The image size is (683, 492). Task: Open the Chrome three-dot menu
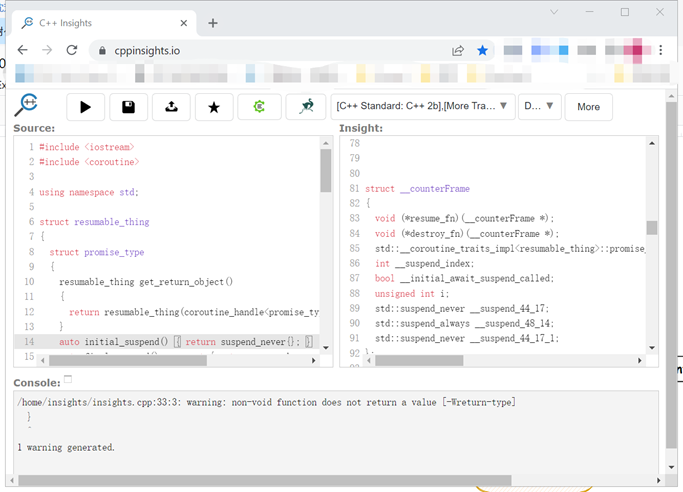[x=661, y=50]
